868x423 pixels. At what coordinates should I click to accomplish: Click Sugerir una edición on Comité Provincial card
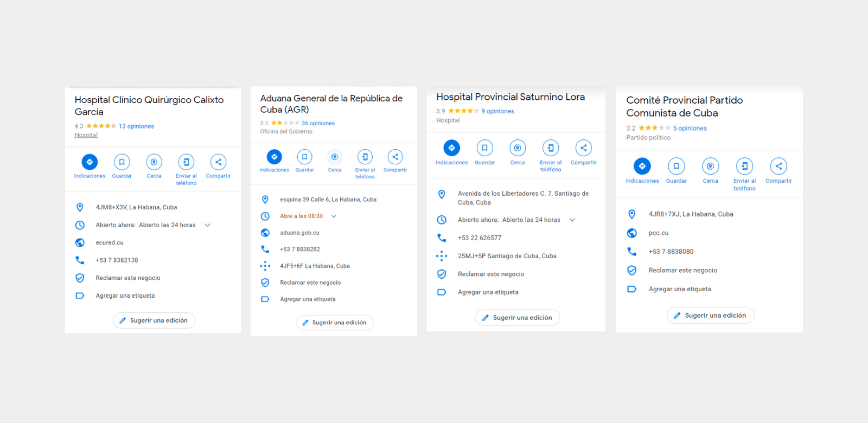(x=710, y=316)
